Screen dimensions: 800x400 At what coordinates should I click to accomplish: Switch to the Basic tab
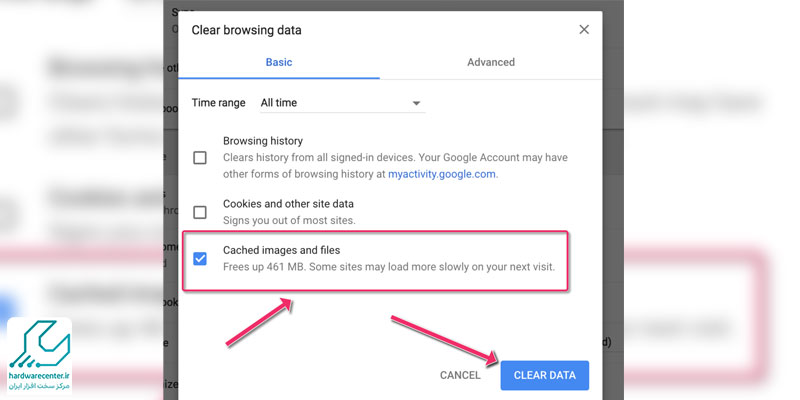click(279, 62)
